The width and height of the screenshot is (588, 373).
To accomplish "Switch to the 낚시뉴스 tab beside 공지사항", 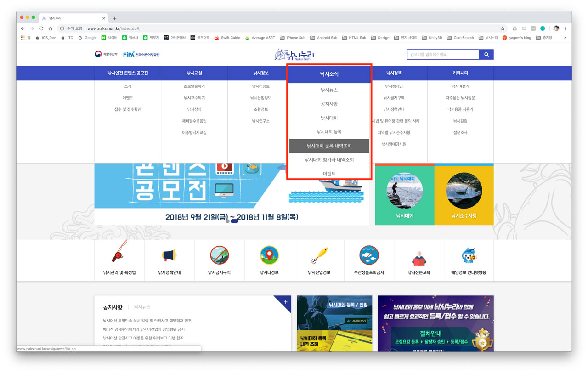I will 142,307.
